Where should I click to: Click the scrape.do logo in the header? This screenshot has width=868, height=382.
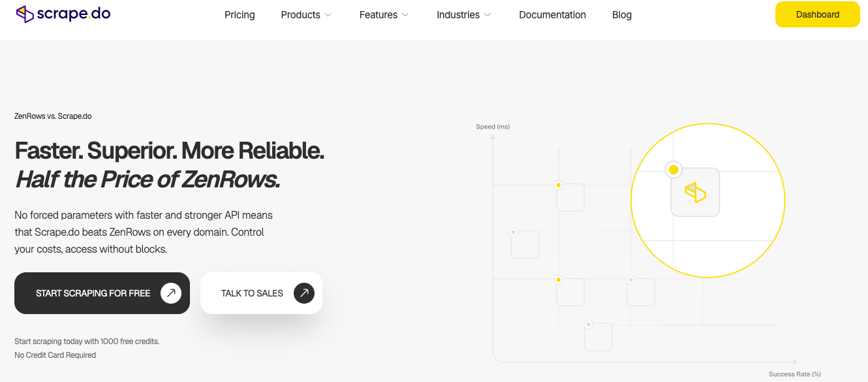[x=63, y=14]
